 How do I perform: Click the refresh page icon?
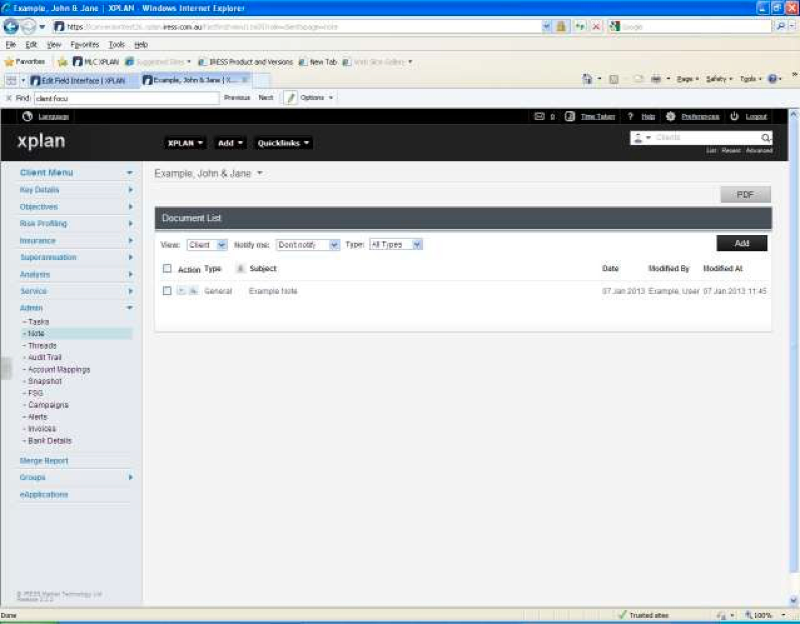point(580,27)
